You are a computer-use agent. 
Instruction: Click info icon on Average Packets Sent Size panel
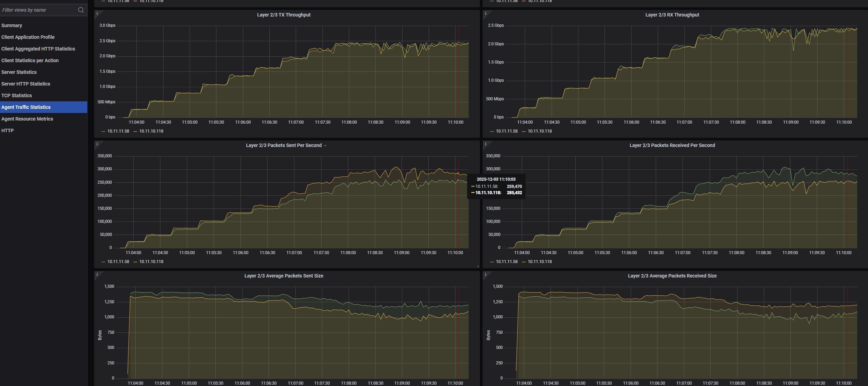click(97, 274)
